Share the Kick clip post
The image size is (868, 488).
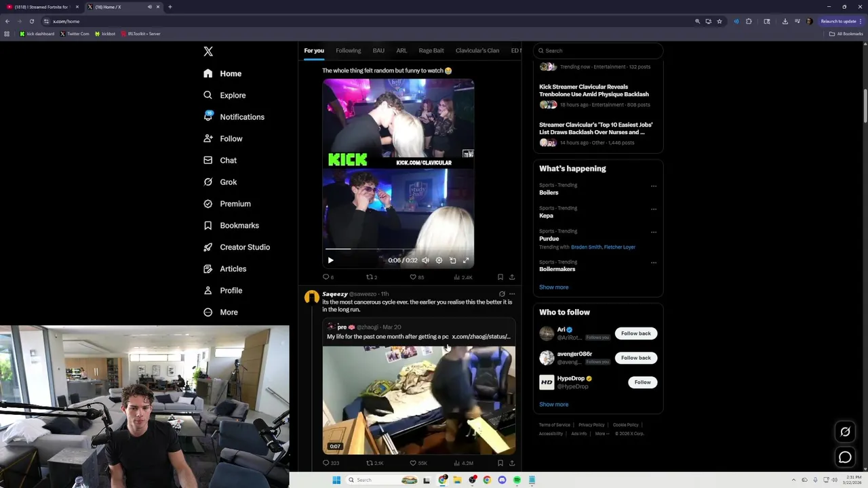tap(512, 277)
